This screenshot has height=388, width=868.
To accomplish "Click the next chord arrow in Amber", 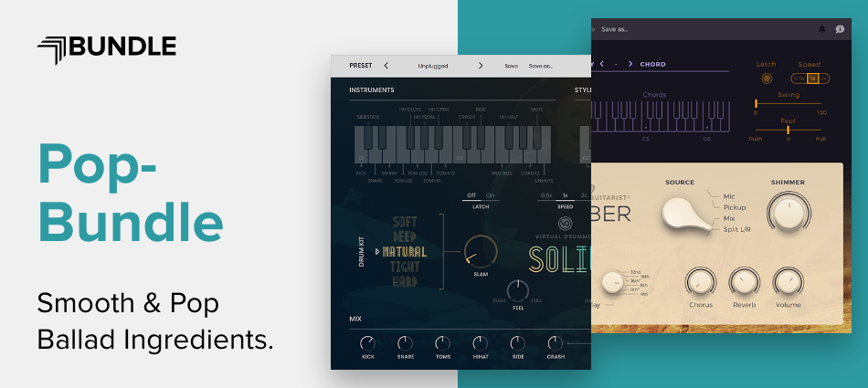I will pos(630,64).
